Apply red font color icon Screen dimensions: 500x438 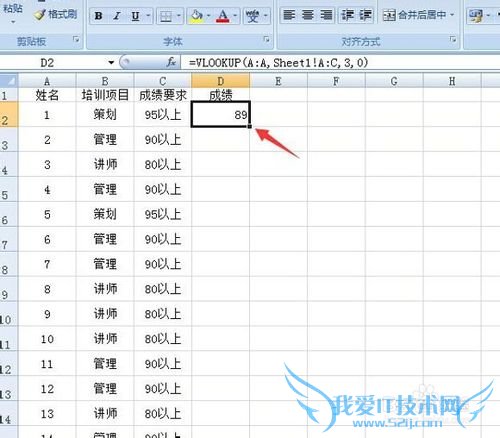223,16
